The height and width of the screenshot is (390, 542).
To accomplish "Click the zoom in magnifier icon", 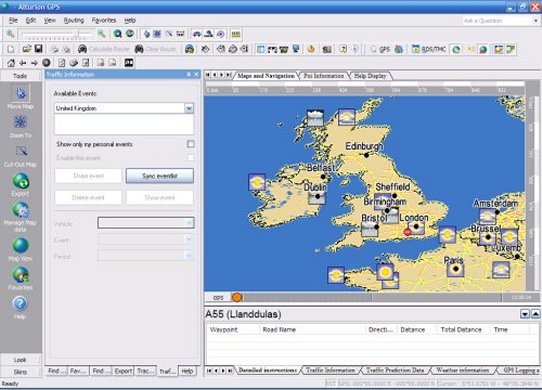I will 101,34.
